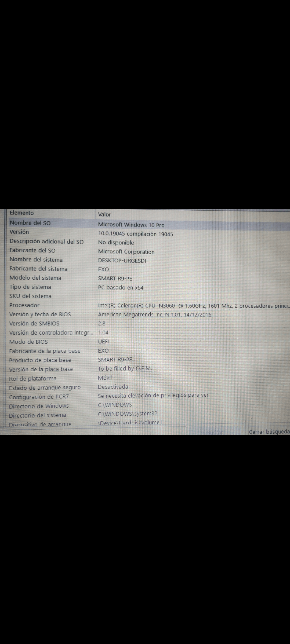The image size is (290, 644).
Task: Select the Tipo de sistema label
Action: (30, 287)
